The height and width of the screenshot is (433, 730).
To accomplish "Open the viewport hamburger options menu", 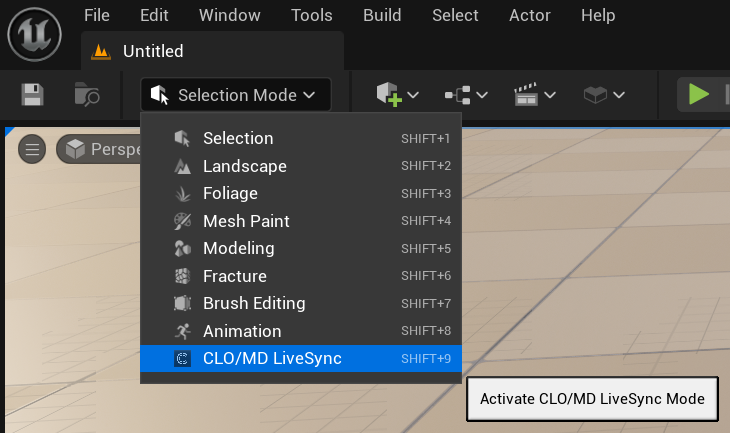I will click(33, 149).
